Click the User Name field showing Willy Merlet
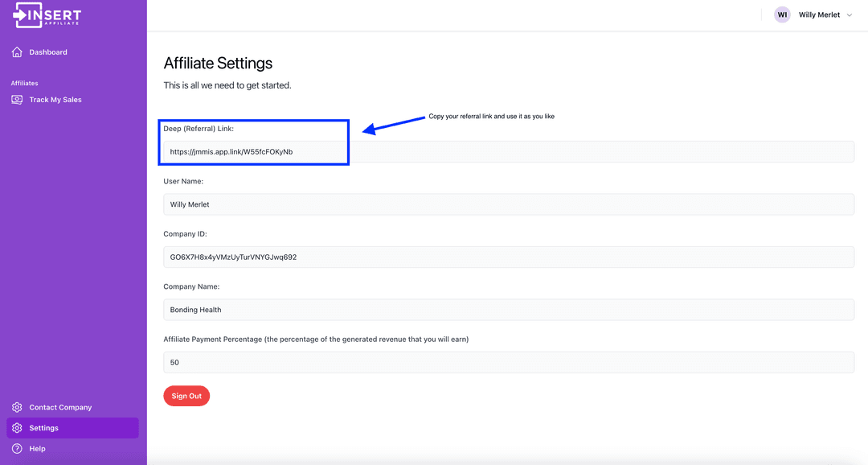The height and width of the screenshot is (465, 868). pyautogui.click(x=509, y=204)
